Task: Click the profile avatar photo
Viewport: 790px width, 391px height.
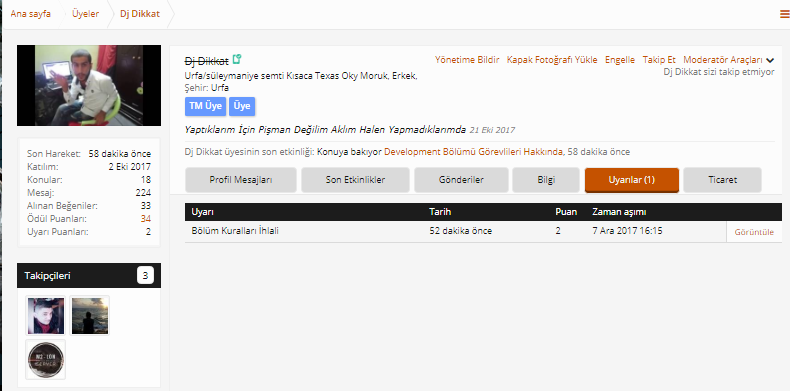Action: pyautogui.click(x=89, y=86)
